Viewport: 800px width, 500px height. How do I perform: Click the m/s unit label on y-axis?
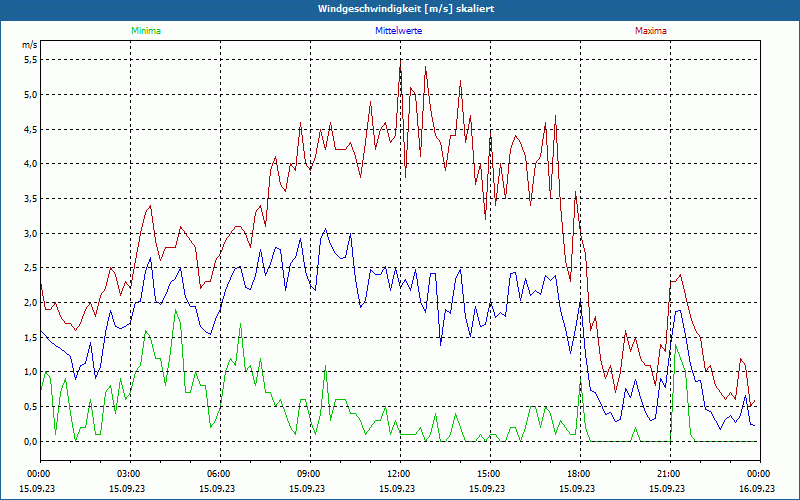pos(30,45)
